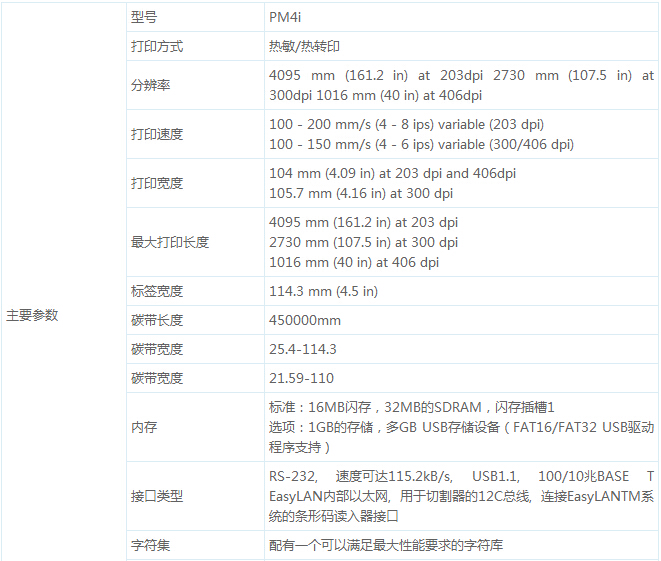Select the 25.4-114.3 ribbon width value
This screenshot has height=561, width=661.
pyautogui.click(x=303, y=349)
